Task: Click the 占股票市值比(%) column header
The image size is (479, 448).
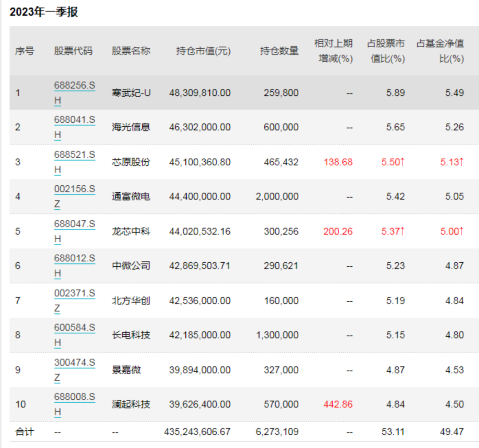Action: [x=386, y=51]
